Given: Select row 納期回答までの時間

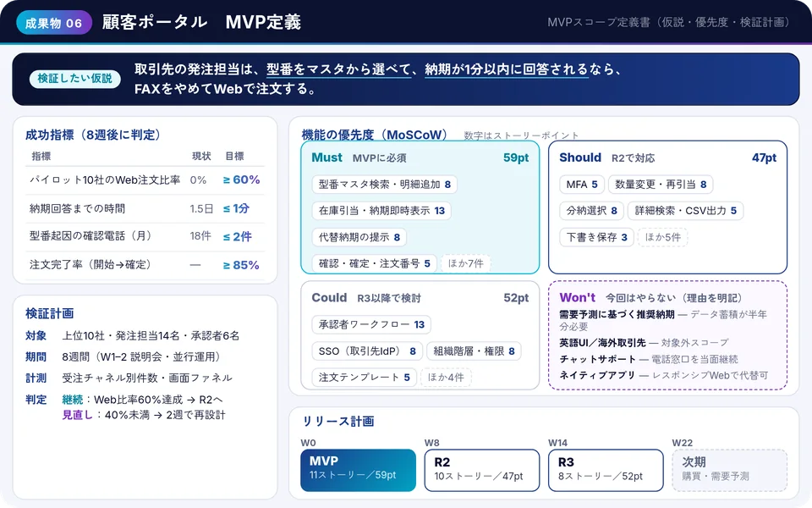Looking at the screenshot, I should click(145, 208).
